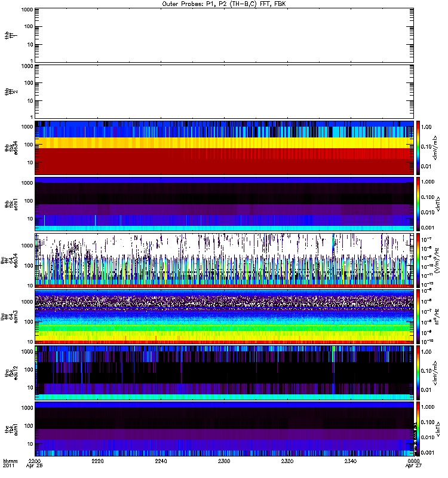Click the nT²/Hz color scale bar

(x=418, y=317)
